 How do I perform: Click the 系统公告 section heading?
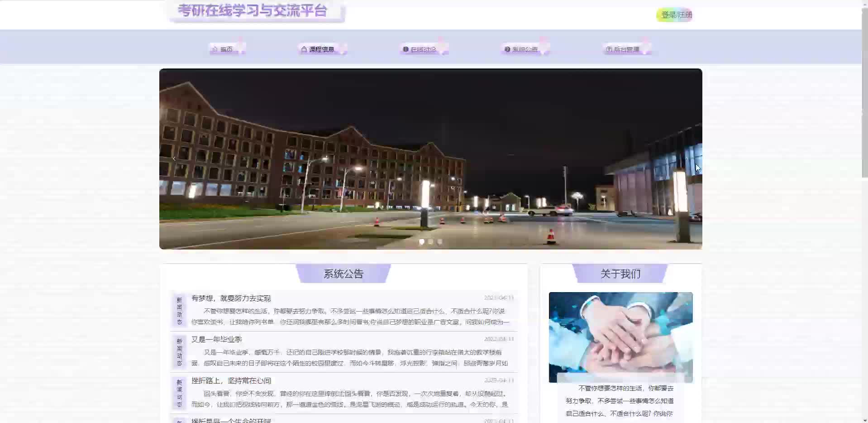click(343, 274)
